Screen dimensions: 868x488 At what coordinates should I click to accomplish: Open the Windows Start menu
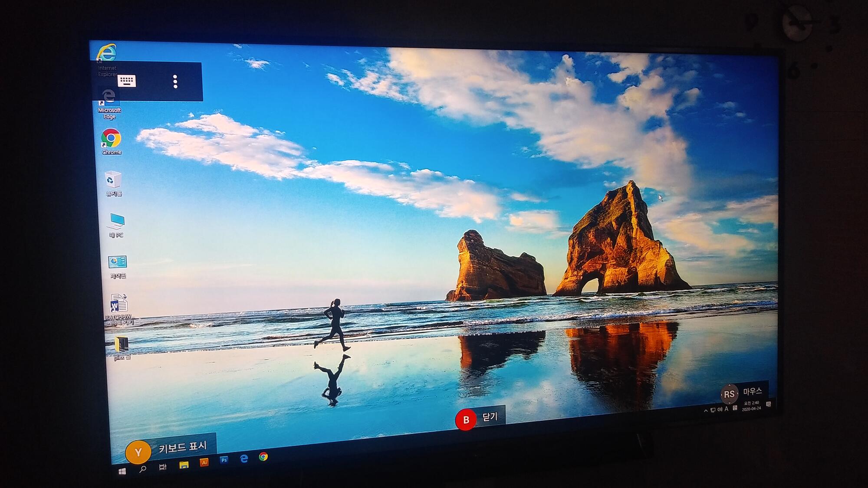pos(122,471)
